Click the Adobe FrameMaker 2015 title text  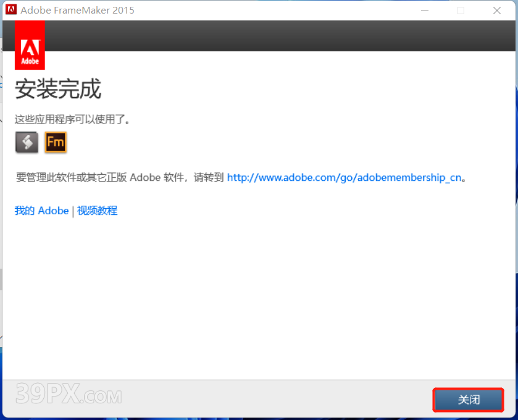pyautogui.click(x=77, y=10)
